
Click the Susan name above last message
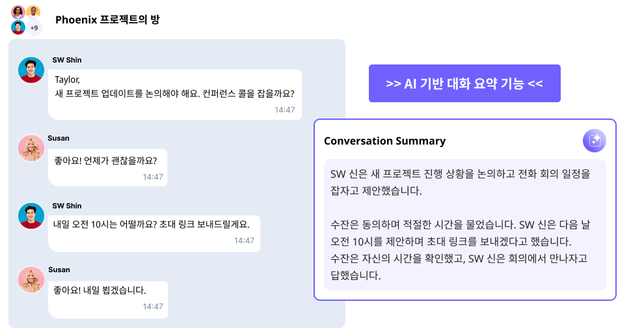(59, 270)
